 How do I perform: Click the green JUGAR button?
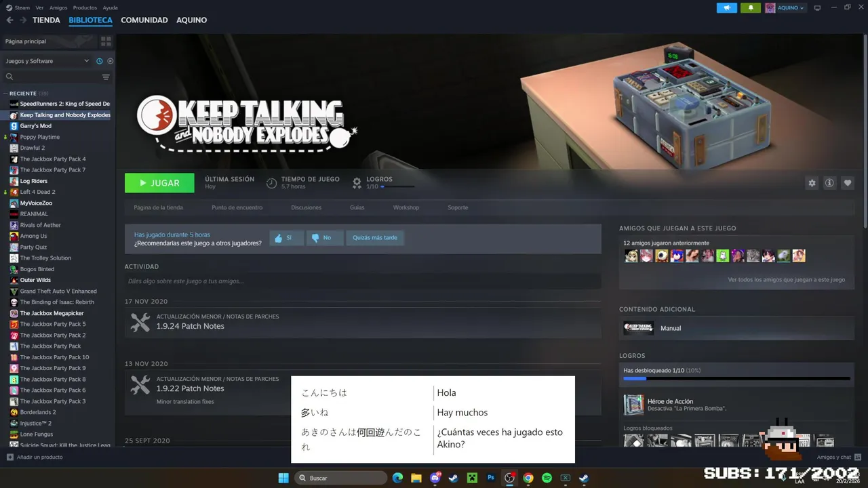coord(159,183)
